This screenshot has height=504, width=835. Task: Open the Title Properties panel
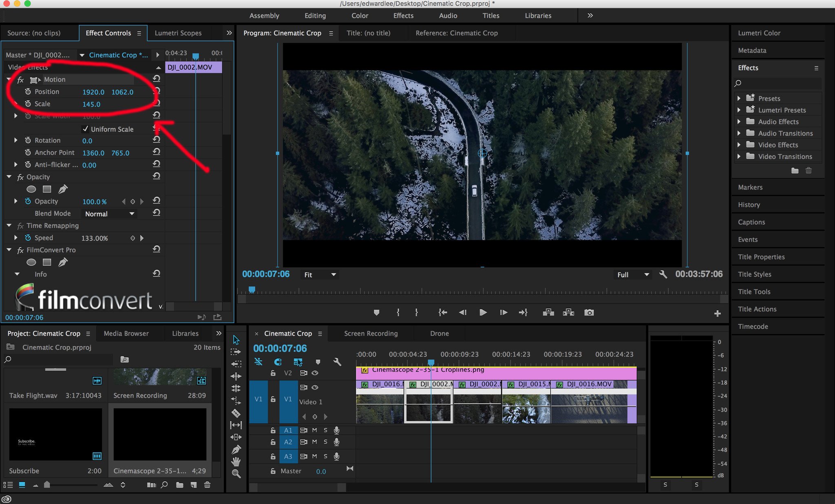[761, 257]
